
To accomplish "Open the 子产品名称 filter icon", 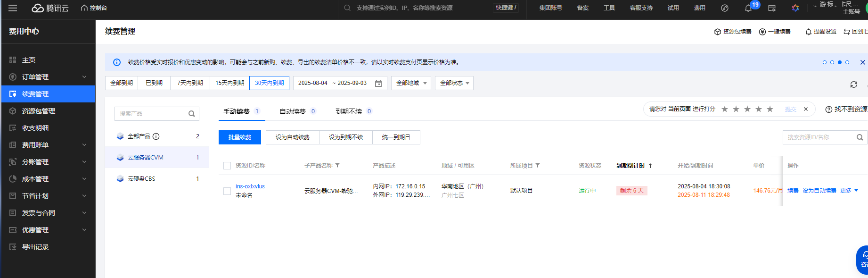I will pyautogui.click(x=337, y=166).
